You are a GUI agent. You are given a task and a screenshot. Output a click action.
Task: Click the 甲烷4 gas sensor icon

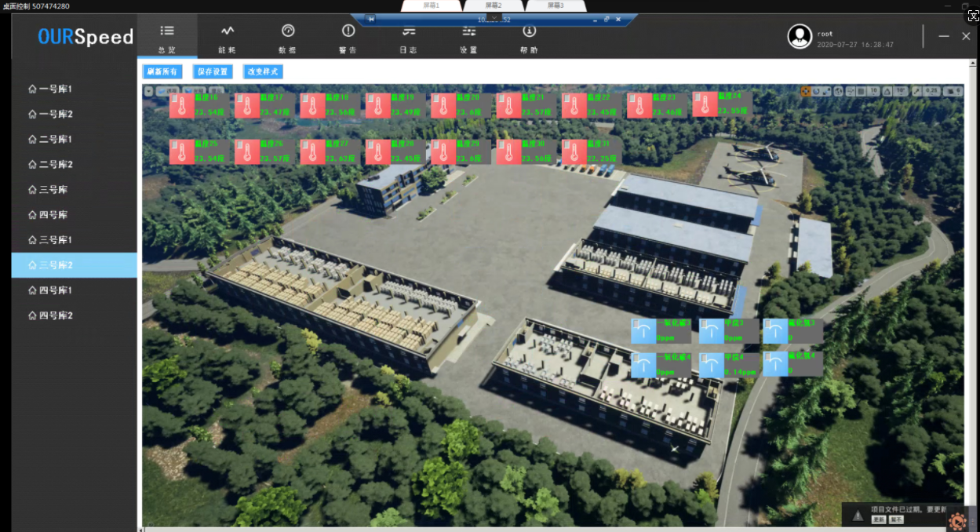711,365
